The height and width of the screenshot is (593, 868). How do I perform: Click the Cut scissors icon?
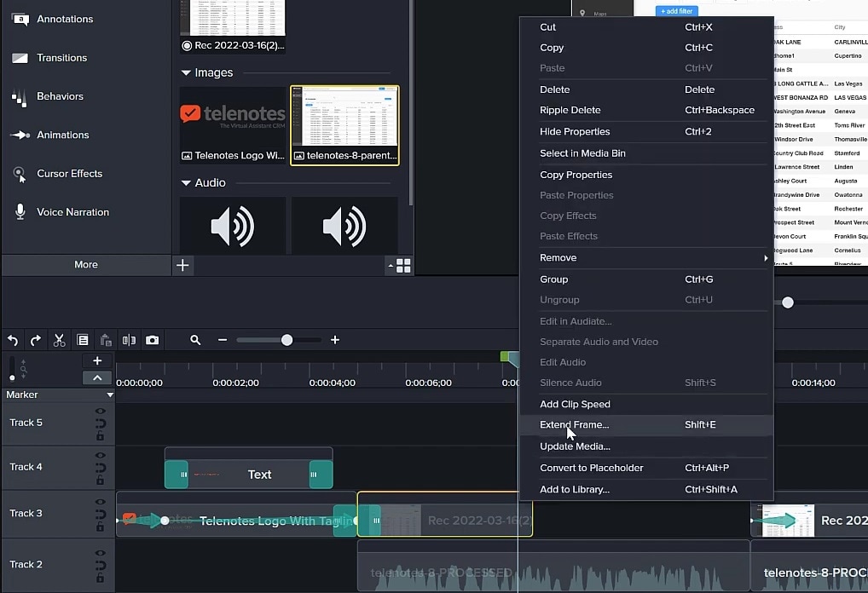[x=59, y=340]
